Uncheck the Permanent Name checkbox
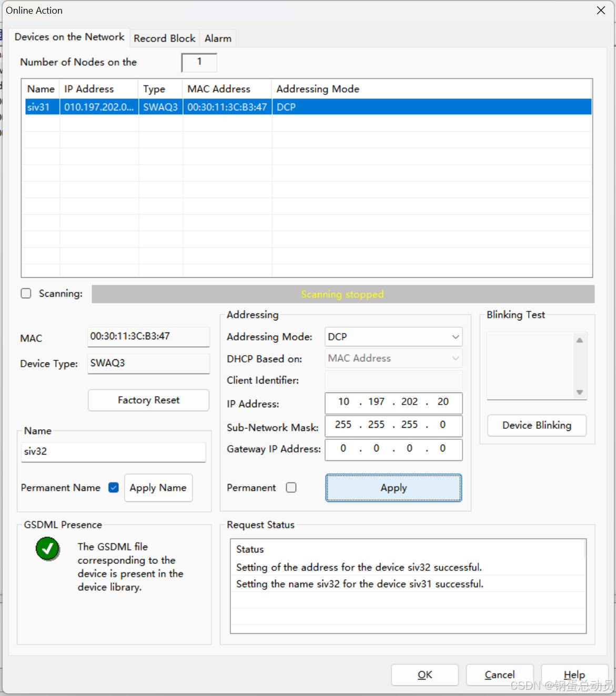The width and height of the screenshot is (616, 696). 114,488
